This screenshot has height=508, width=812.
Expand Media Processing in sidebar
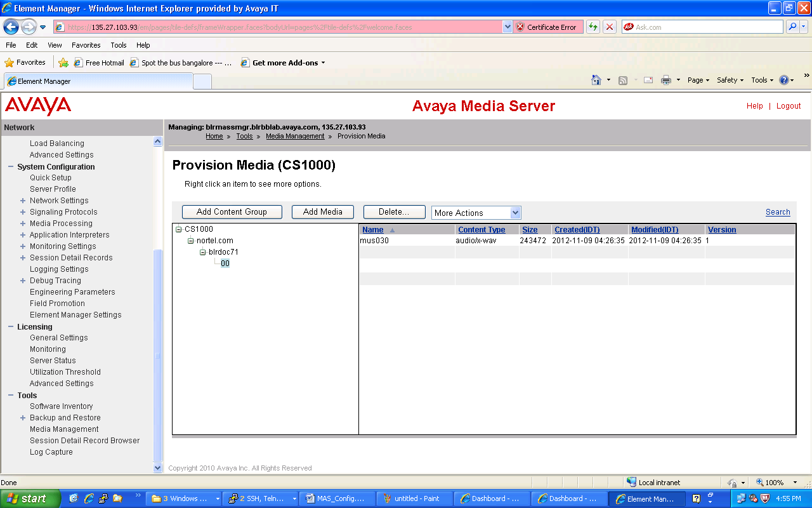pos(23,224)
